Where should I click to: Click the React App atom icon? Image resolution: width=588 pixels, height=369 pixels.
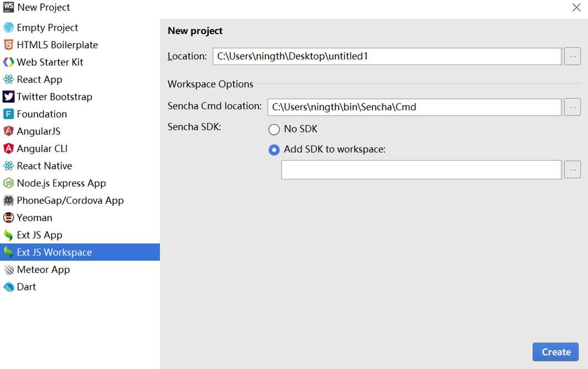click(x=9, y=79)
